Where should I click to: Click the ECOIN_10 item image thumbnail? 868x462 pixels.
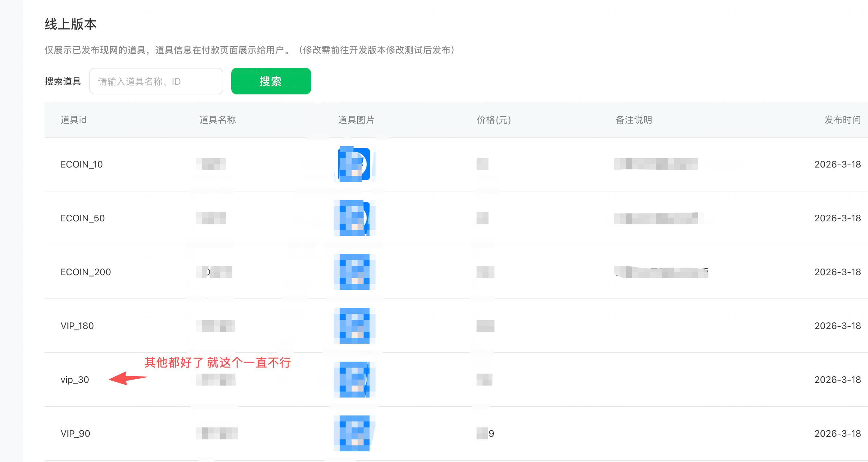pos(354,164)
